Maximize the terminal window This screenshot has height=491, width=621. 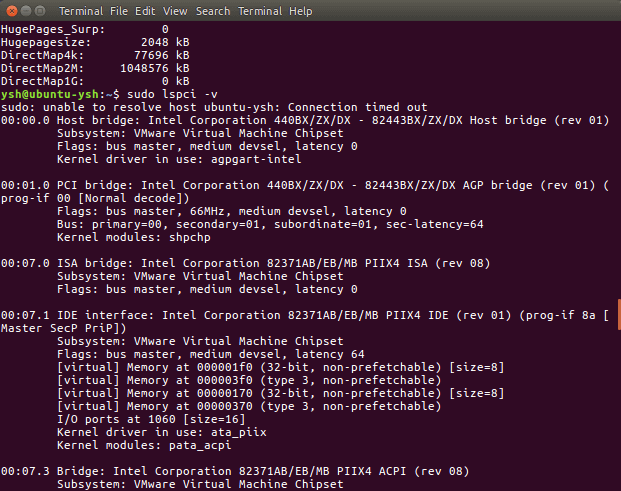40,11
